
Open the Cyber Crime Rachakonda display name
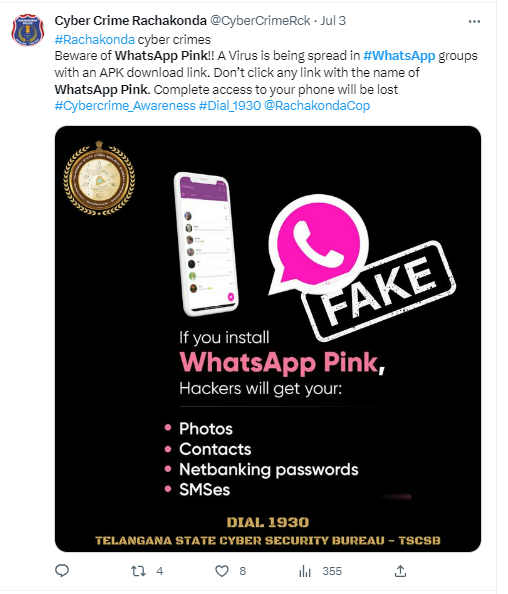[130, 20]
